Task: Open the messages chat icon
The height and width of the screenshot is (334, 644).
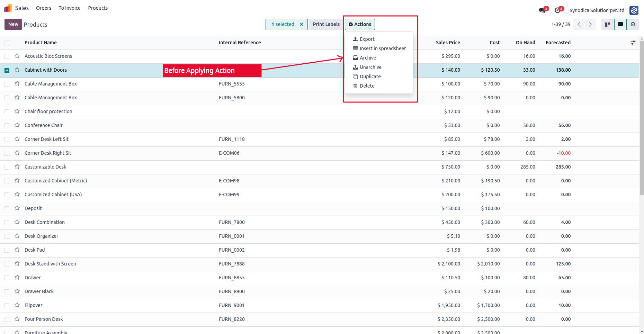Action: point(542,10)
